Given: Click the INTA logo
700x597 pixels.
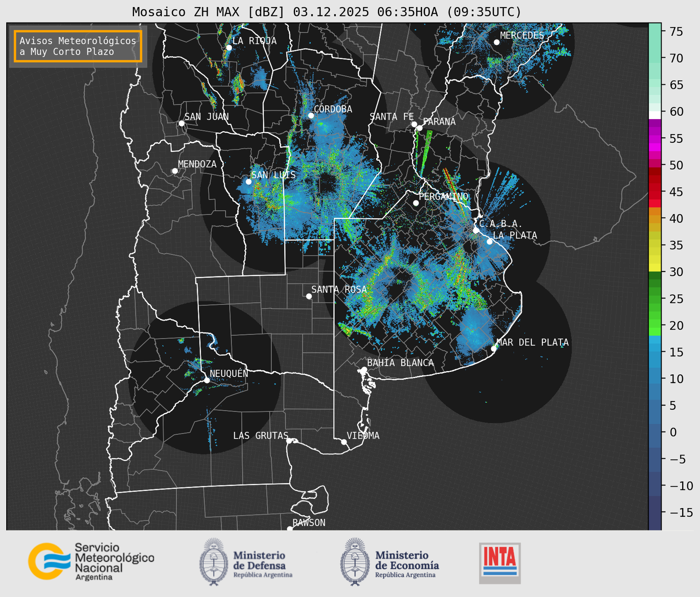Looking at the screenshot, I should click(500, 563).
